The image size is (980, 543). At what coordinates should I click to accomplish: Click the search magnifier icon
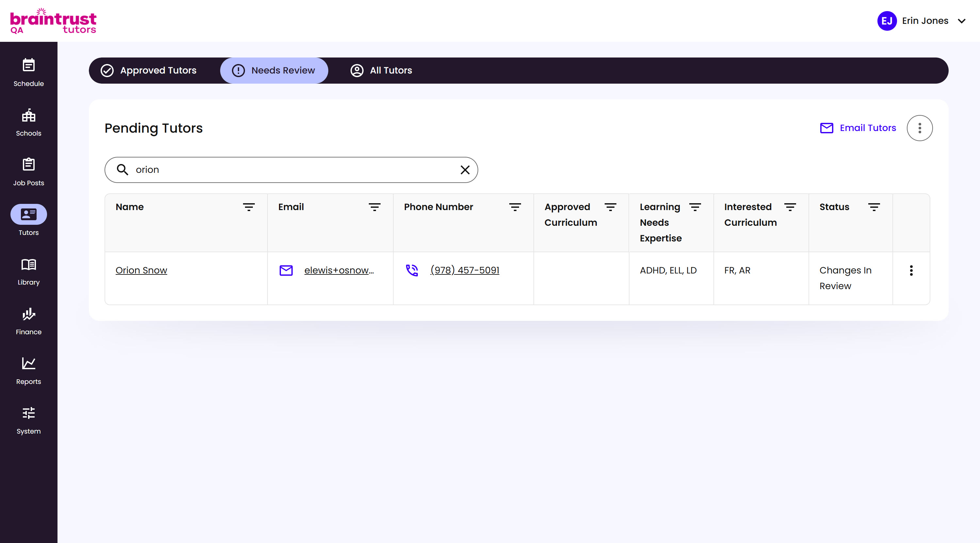pos(122,169)
